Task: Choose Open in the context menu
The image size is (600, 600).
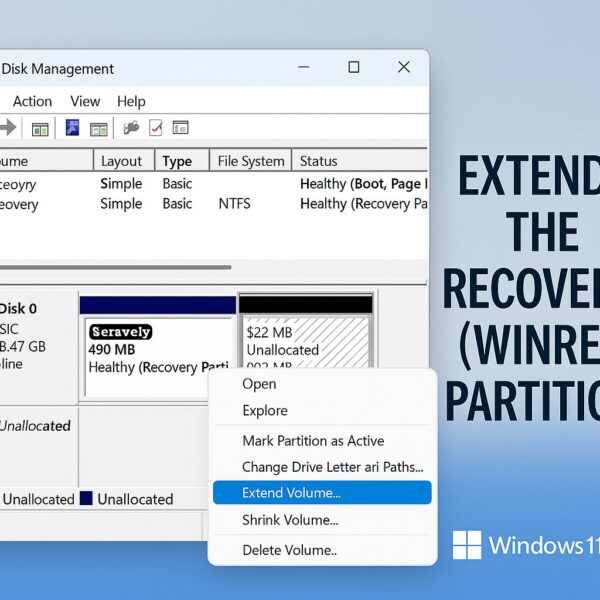Action: coord(322,384)
